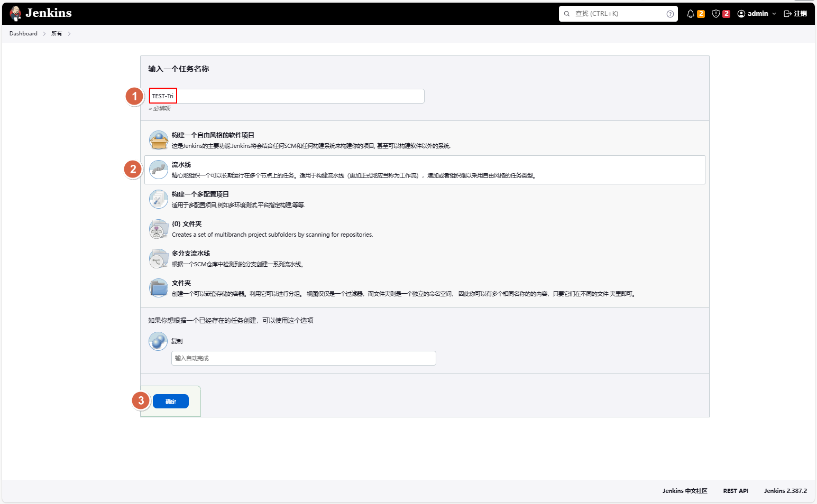Open the admin user profile link
Screen dimensions: 817x504
click(x=752, y=14)
